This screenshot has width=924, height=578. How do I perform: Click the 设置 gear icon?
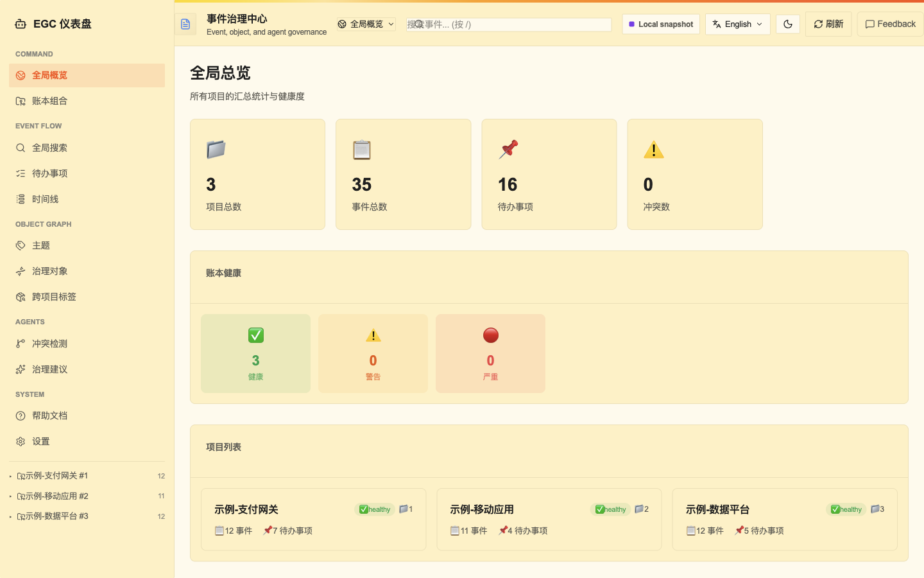[x=21, y=441]
